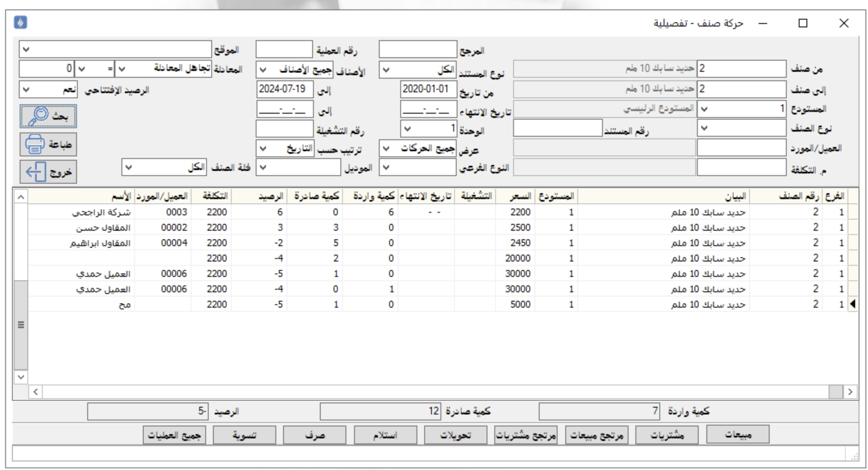Screen dimensions: 868x470
Task: Click the exit arrow button (خروج)
Action: point(48,172)
